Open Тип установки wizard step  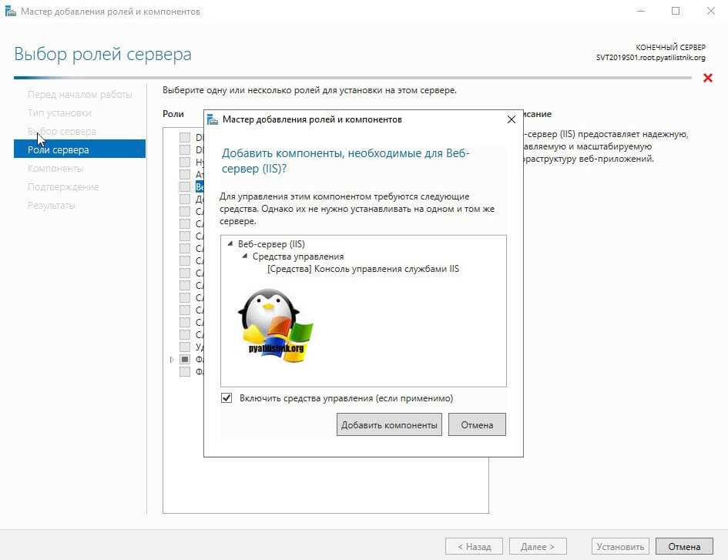[59, 112]
